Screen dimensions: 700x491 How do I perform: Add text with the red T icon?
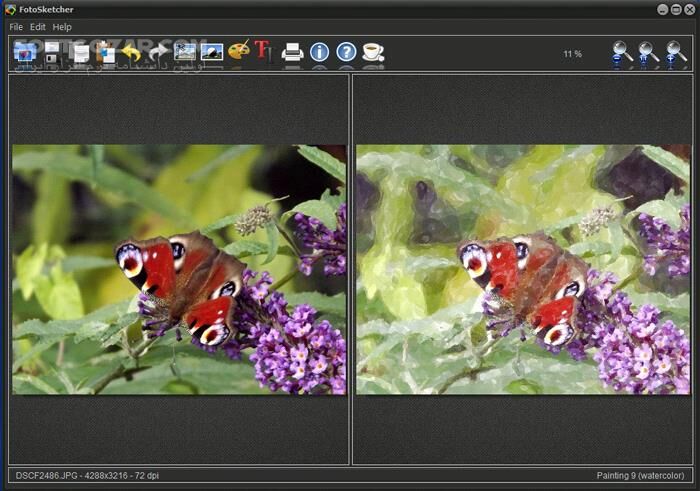(264, 51)
